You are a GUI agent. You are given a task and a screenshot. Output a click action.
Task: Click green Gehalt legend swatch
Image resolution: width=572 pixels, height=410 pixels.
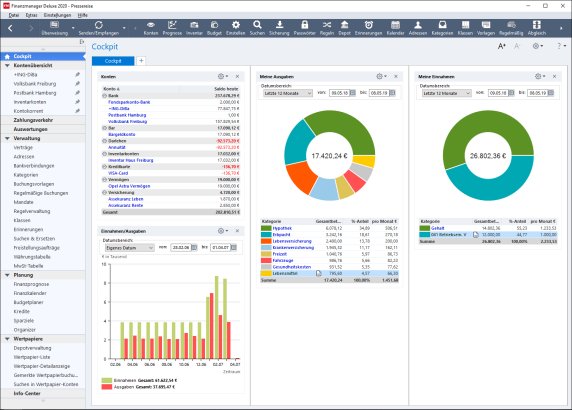click(x=425, y=228)
